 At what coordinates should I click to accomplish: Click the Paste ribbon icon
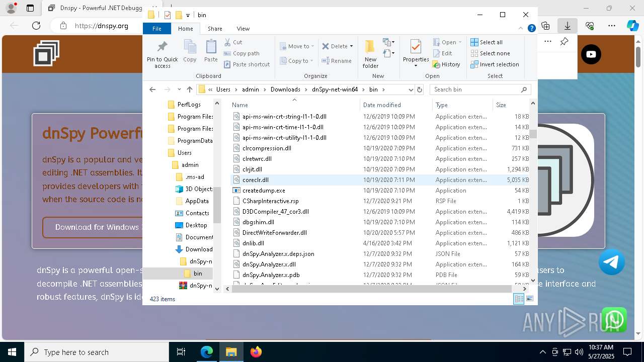tap(211, 51)
